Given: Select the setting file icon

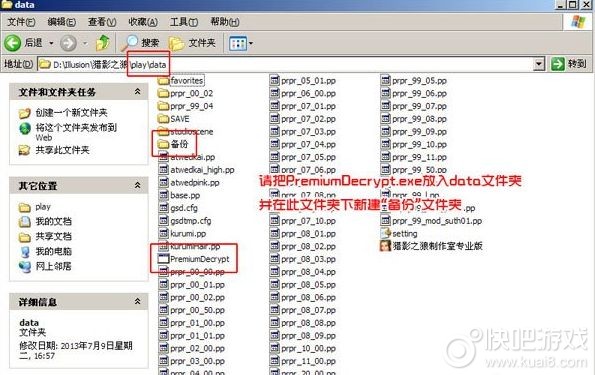Looking at the screenshot, I should coord(385,233).
